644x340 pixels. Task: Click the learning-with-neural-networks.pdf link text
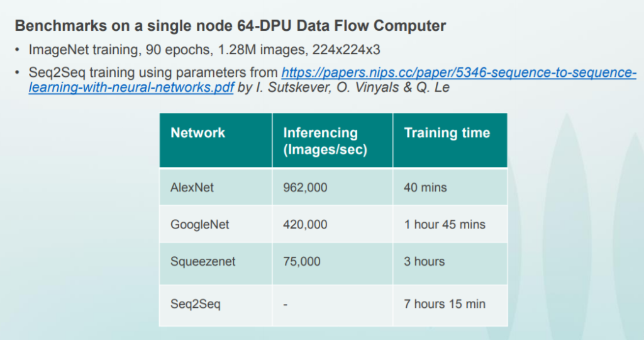click(131, 88)
